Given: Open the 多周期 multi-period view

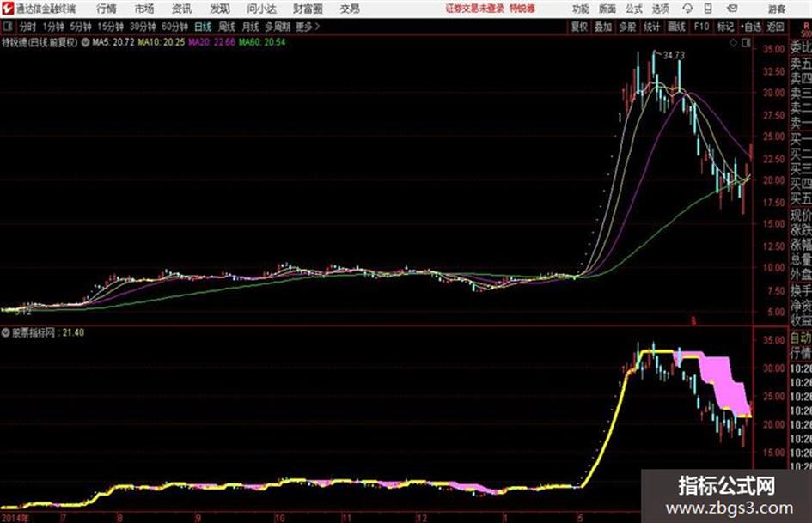Looking at the screenshot, I should coord(278,27).
